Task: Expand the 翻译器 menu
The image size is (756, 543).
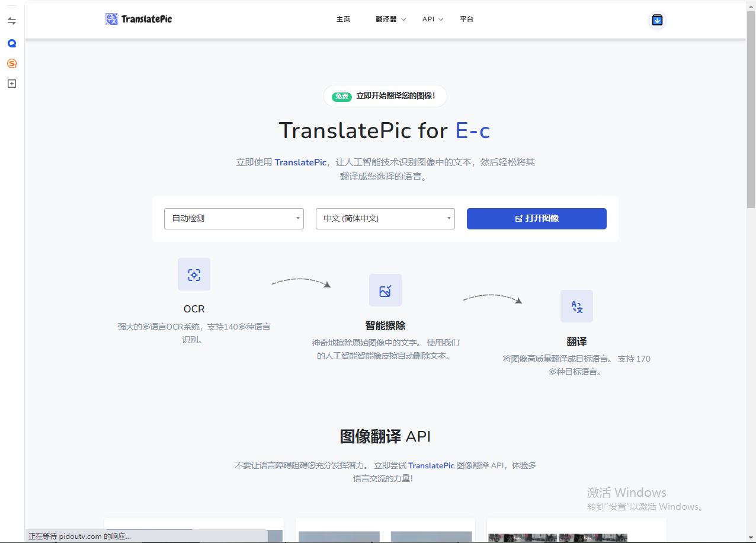Action: (x=390, y=20)
